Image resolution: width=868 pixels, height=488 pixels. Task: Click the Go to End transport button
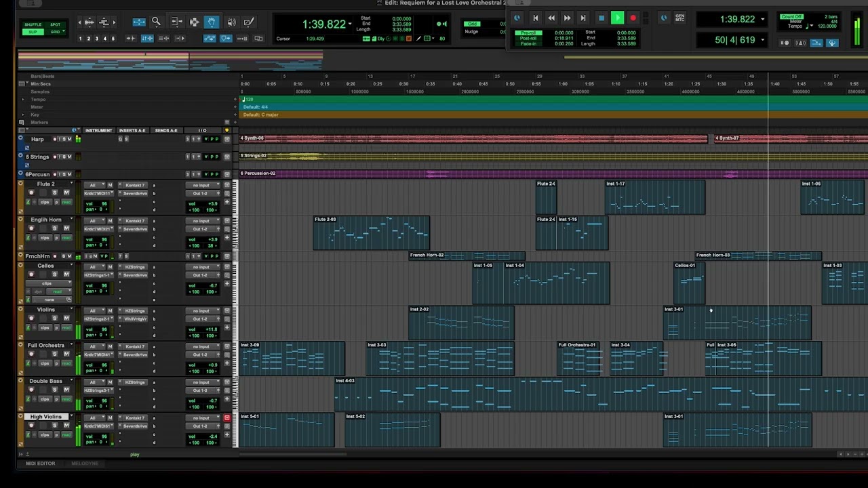[x=583, y=18]
